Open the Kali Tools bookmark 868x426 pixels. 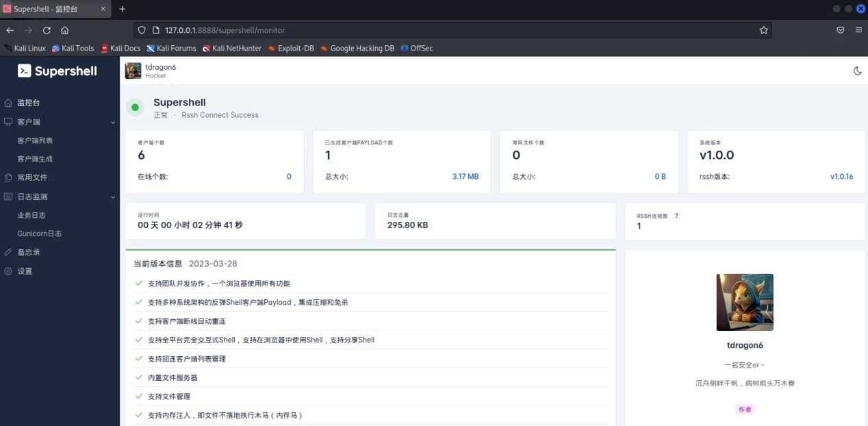(73, 49)
